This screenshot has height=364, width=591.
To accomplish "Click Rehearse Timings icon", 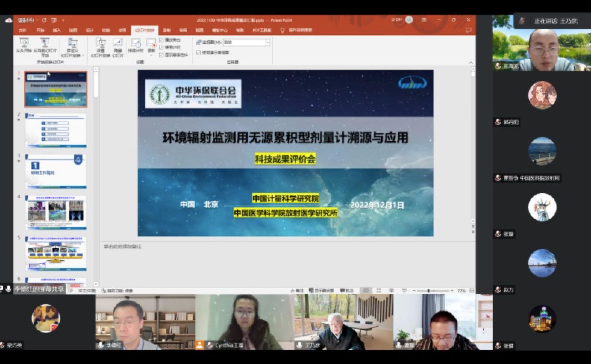I will click(x=135, y=45).
